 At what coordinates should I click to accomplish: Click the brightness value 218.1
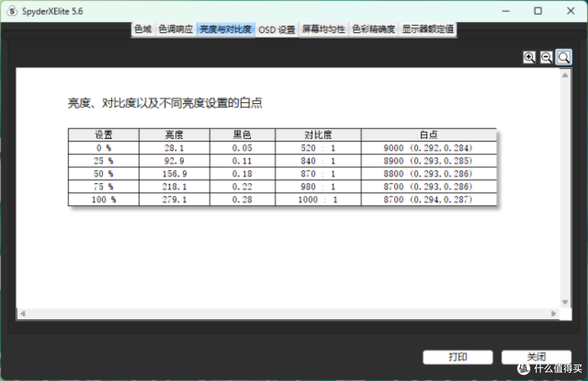coord(174,186)
